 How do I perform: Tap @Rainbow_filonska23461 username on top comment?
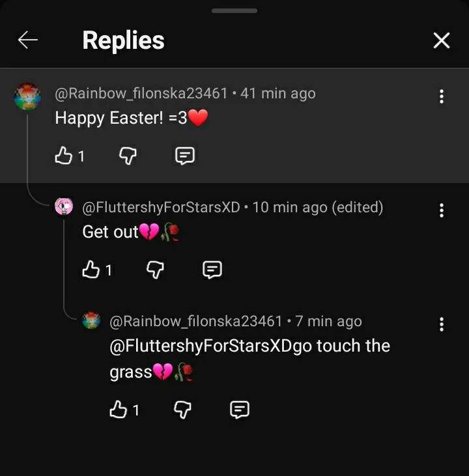[x=141, y=93]
